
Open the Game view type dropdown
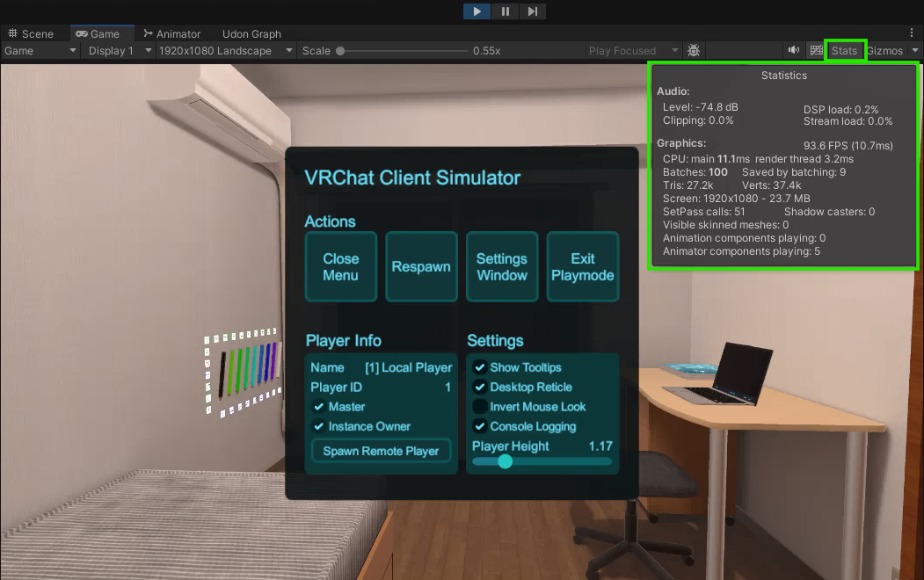(x=40, y=51)
